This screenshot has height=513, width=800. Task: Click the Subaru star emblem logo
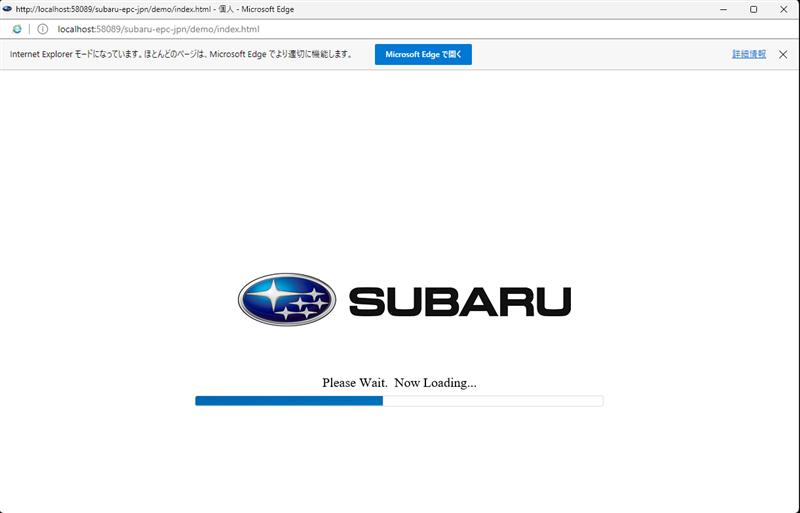(287, 300)
